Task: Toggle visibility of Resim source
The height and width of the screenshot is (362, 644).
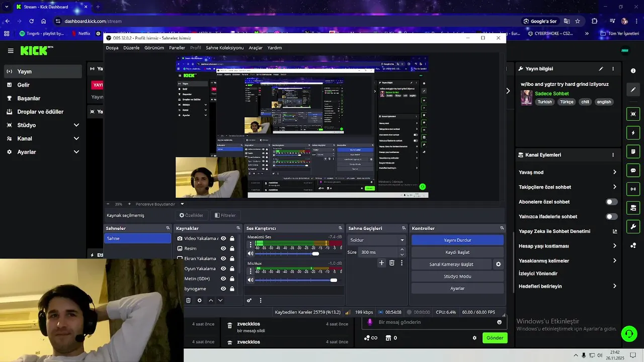Action: [223, 248]
